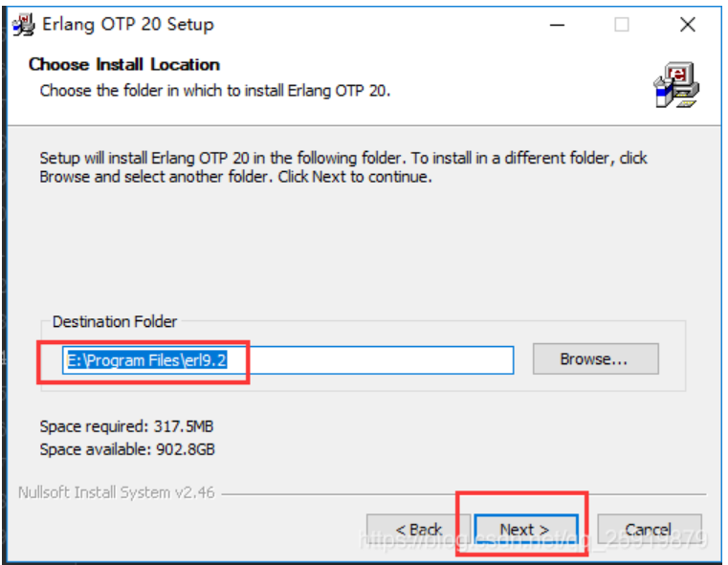The image size is (728, 565).
Task: Click the "Choose Install Location" heading
Action: [x=124, y=64]
